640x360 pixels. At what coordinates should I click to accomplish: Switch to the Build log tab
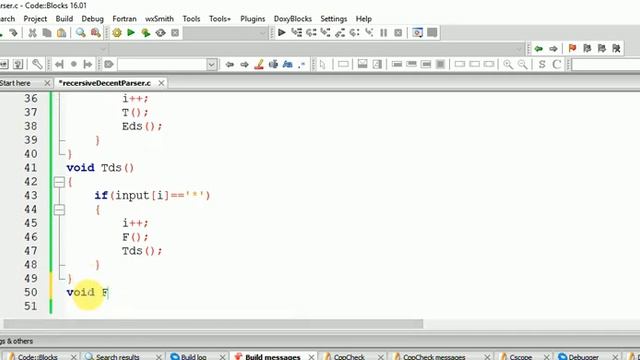193,357
